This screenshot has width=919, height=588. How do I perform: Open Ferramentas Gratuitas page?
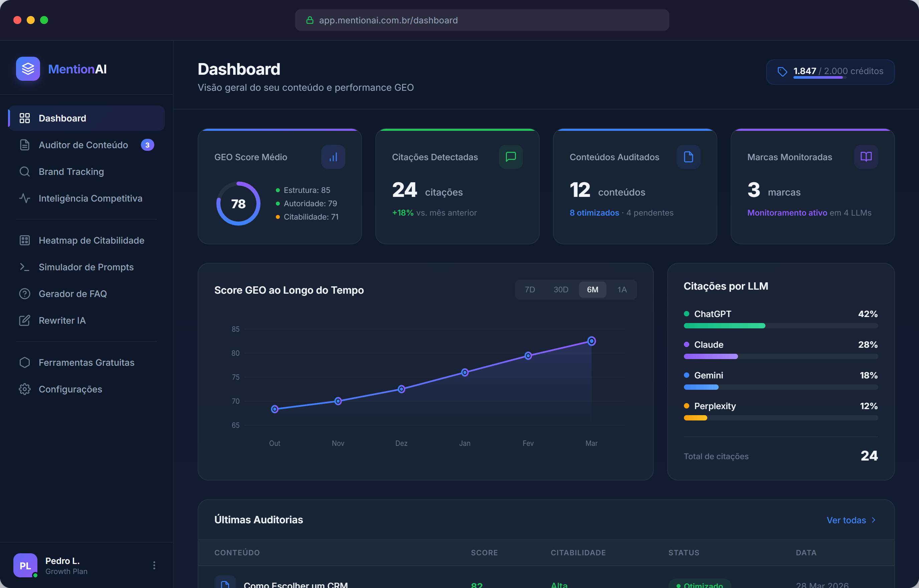86,362
